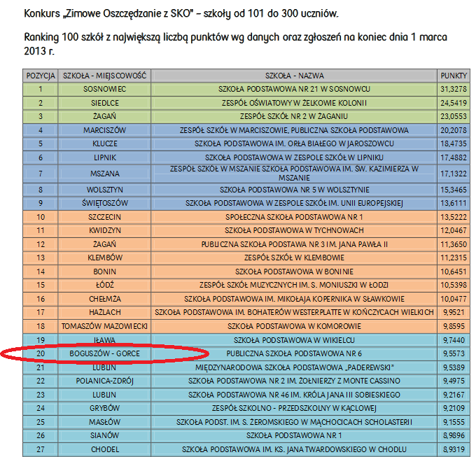476x457 pixels.
Task: Click ZESPÓŁ SZKÓŁ MUZYCZNYCH IM. S. MONIUSZKI W ŁODZI
Action: click(294, 286)
